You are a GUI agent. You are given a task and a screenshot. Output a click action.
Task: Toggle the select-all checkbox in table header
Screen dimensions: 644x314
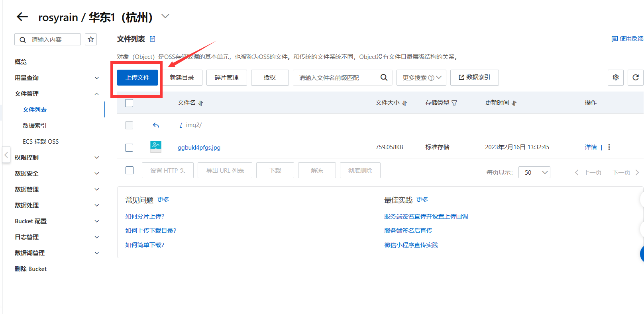pyautogui.click(x=129, y=103)
